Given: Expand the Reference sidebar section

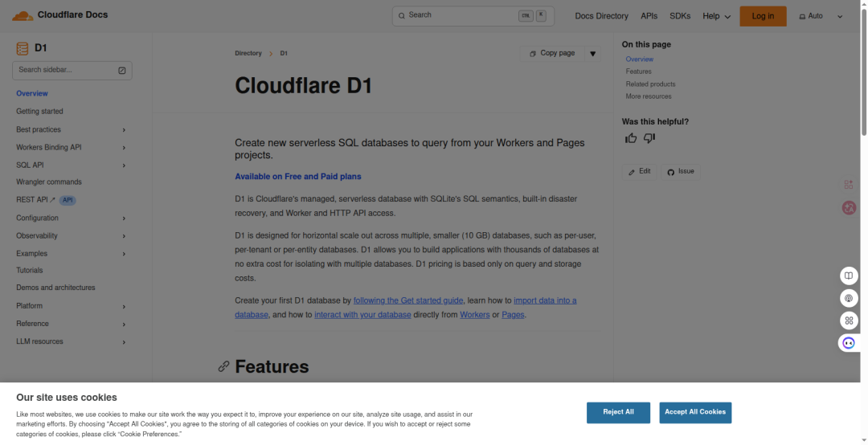Looking at the screenshot, I should 124,325.
